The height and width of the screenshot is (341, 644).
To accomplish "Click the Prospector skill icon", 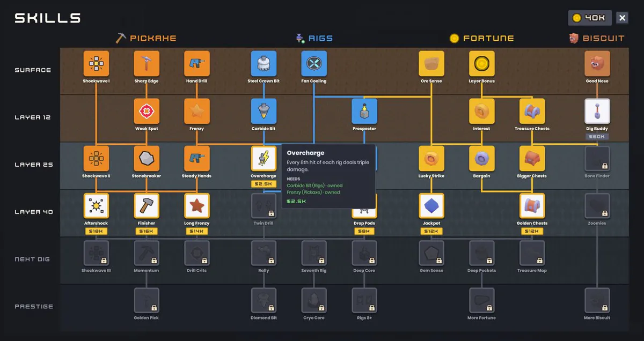I will (x=364, y=112).
